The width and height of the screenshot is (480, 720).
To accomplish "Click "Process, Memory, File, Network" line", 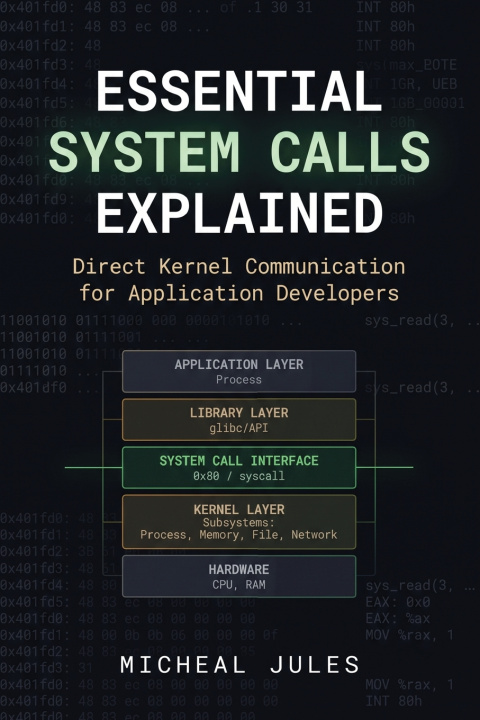I will pyautogui.click(x=239, y=534).
